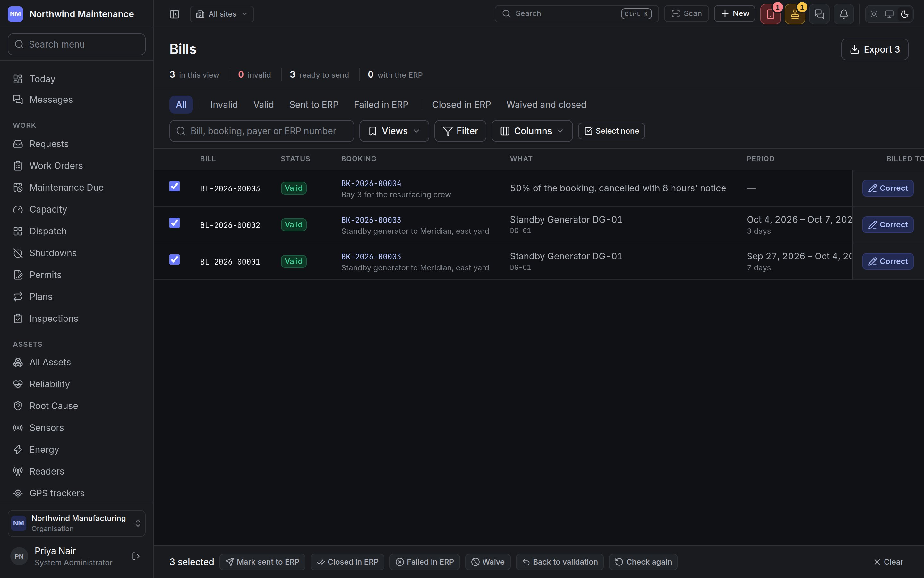Open Work Orders in sidebar
This screenshot has width=924, height=578.
pyautogui.click(x=77, y=165)
